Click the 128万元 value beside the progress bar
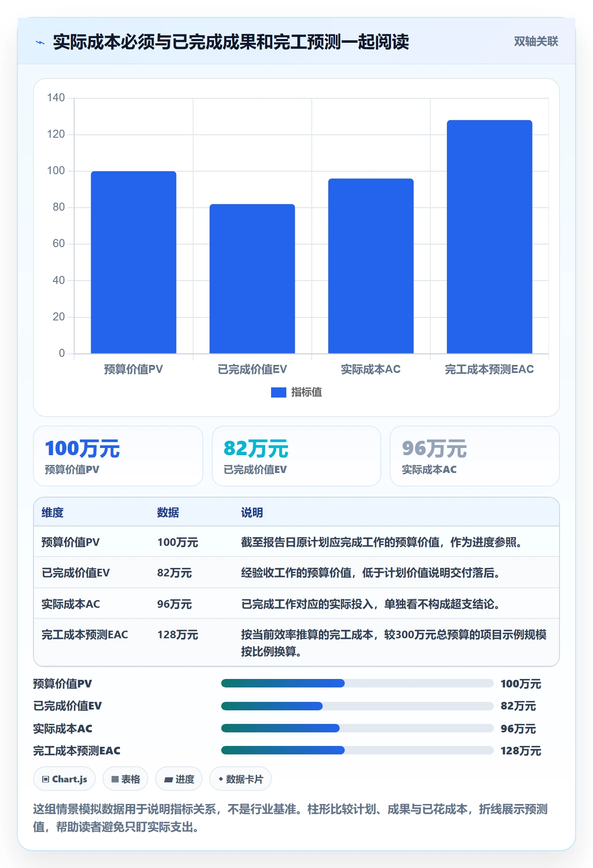This screenshot has width=593, height=868. (x=521, y=751)
